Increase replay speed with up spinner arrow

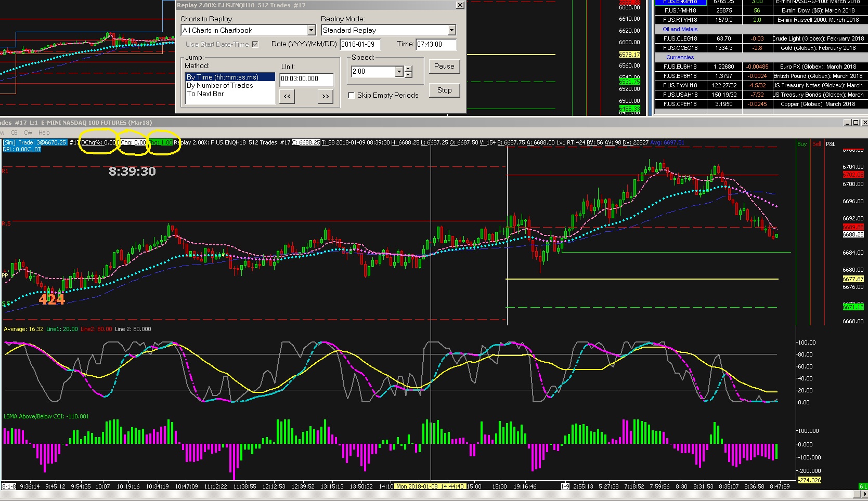click(408, 69)
